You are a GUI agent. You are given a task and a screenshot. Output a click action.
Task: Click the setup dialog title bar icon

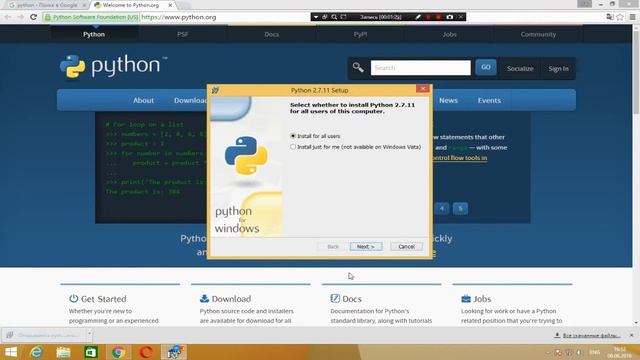pos(215,90)
